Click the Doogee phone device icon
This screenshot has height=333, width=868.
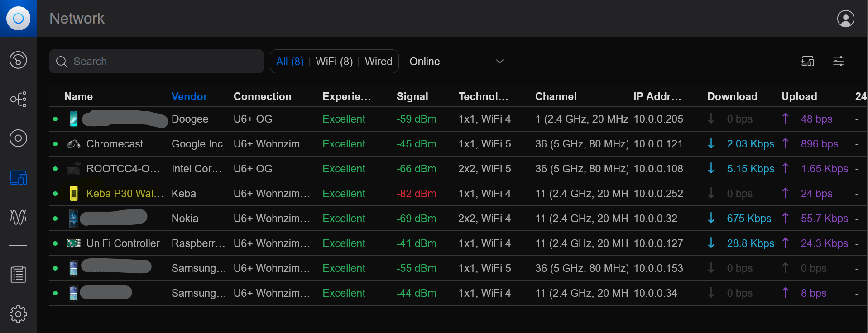(x=74, y=119)
